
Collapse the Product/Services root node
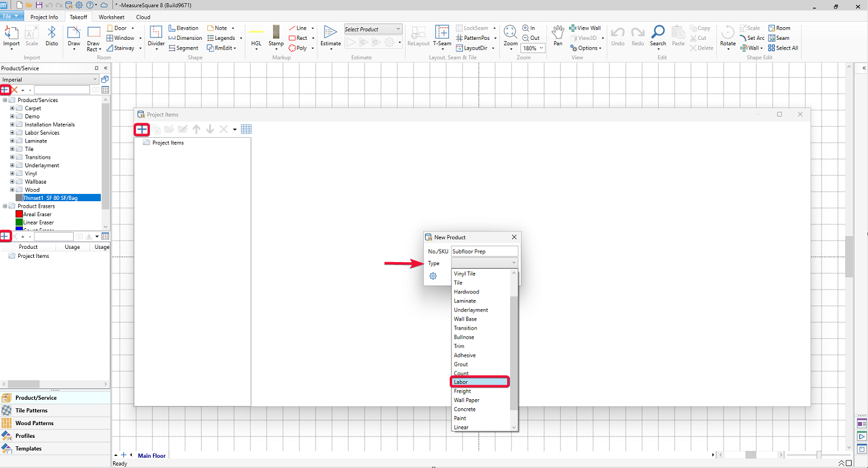[x=5, y=100]
